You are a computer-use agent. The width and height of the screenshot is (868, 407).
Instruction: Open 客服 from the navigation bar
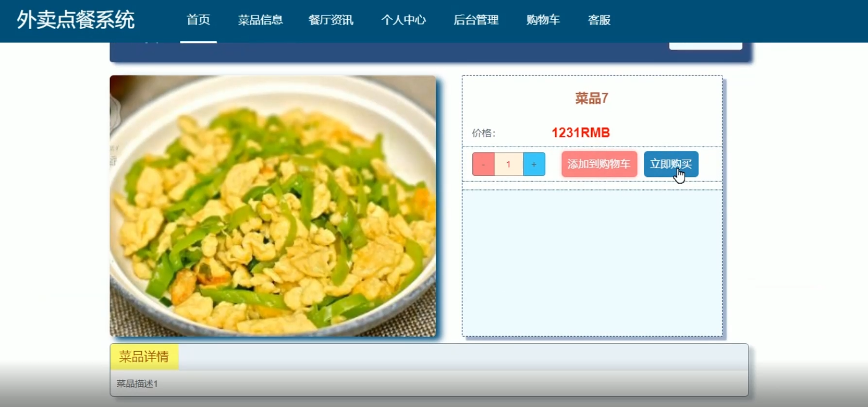(x=599, y=20)
